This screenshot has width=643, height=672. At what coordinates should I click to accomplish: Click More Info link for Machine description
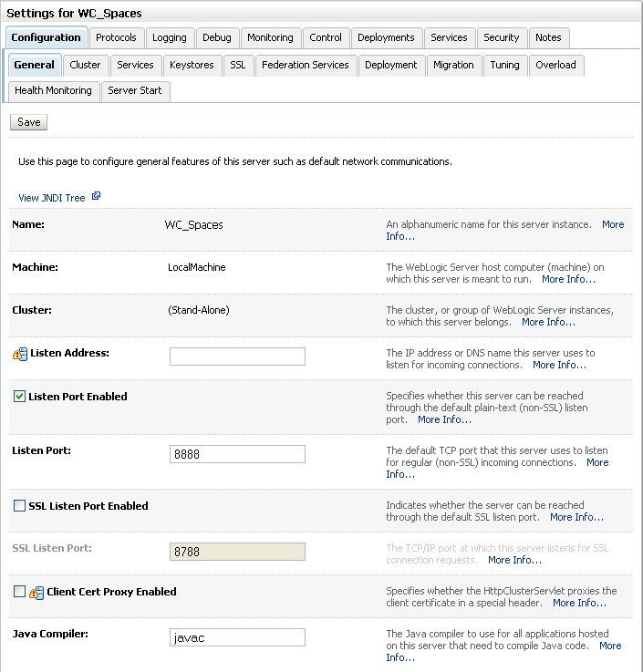click(568, 279)
